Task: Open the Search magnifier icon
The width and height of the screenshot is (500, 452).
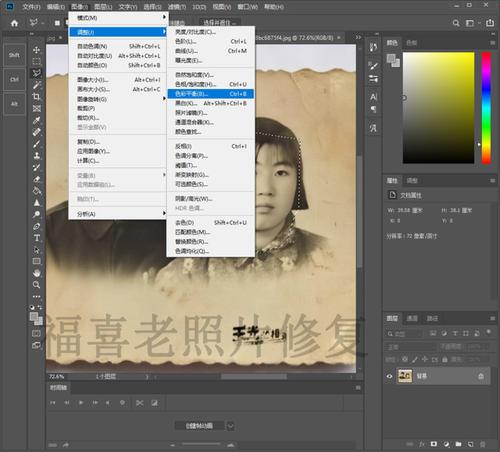Action: coord(456,23)
